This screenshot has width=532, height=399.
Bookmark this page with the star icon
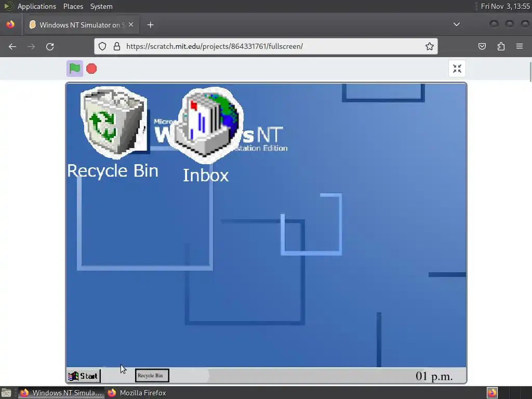(430, 46)
